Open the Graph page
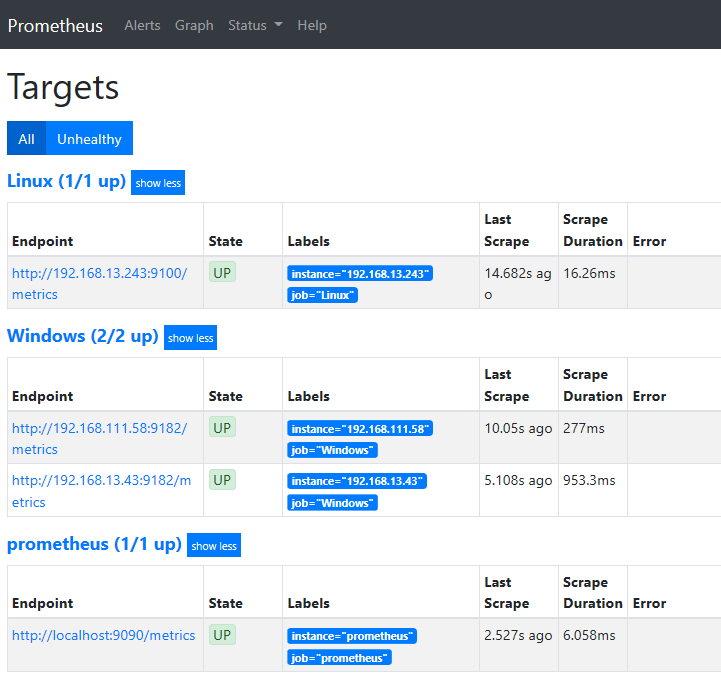The height and width of the screenshot is (699, 721). (x=194, y=25)
